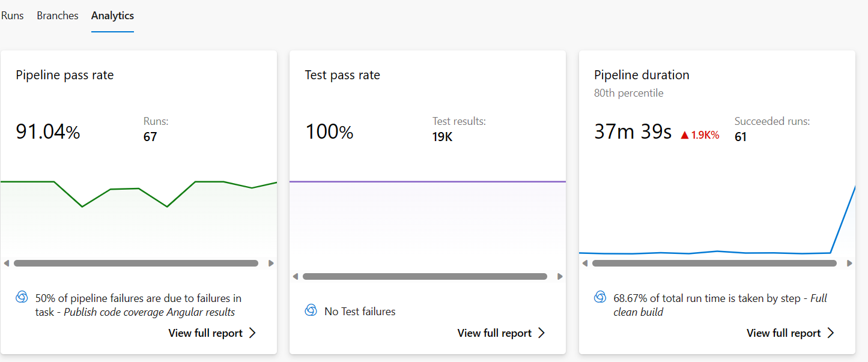Click the right arrow on Pipeline duration chart scrollbar
Image resolution: width=868 pixels, height=362 pixels.
click(x=850, y=262)
